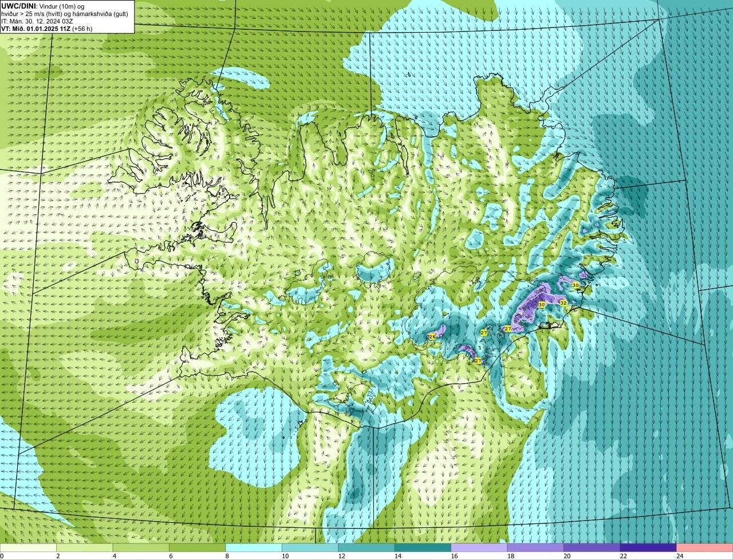
Task: Click the scale value '4' under the colorbar
Action: [115, 555]
